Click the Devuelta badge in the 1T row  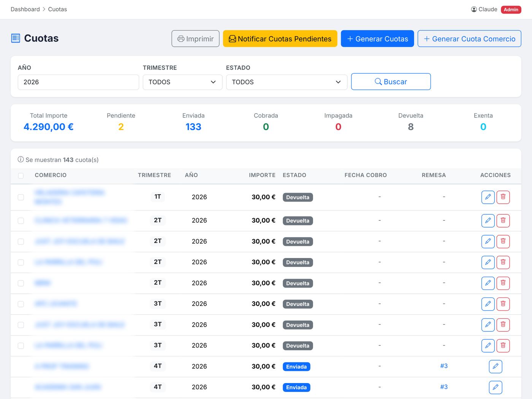click(298, 197)
